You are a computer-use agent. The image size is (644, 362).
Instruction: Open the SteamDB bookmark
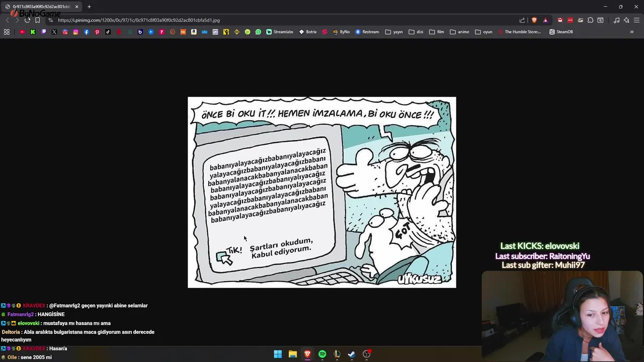(561, 32)
